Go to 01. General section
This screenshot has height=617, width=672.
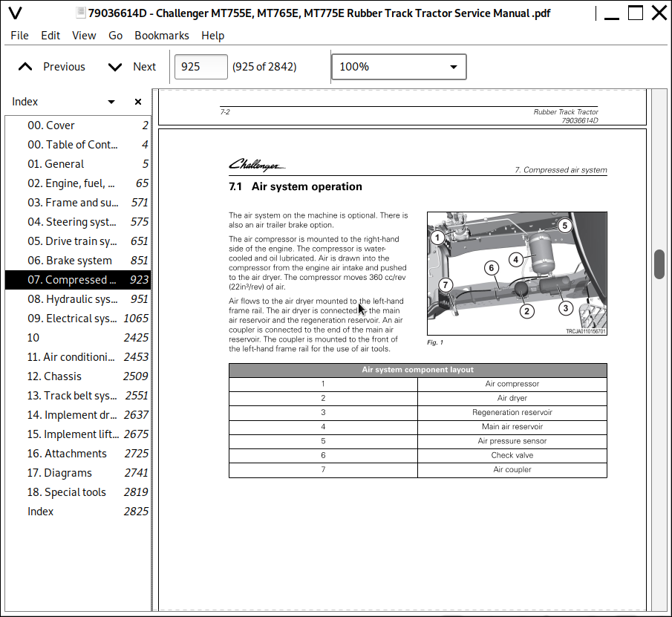tap(78, 164)
